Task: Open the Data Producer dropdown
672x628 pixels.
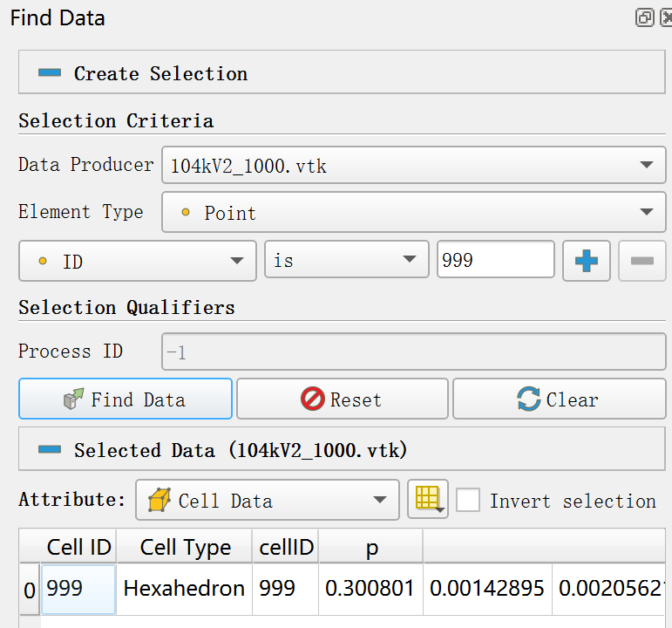Action: (413, 165)
